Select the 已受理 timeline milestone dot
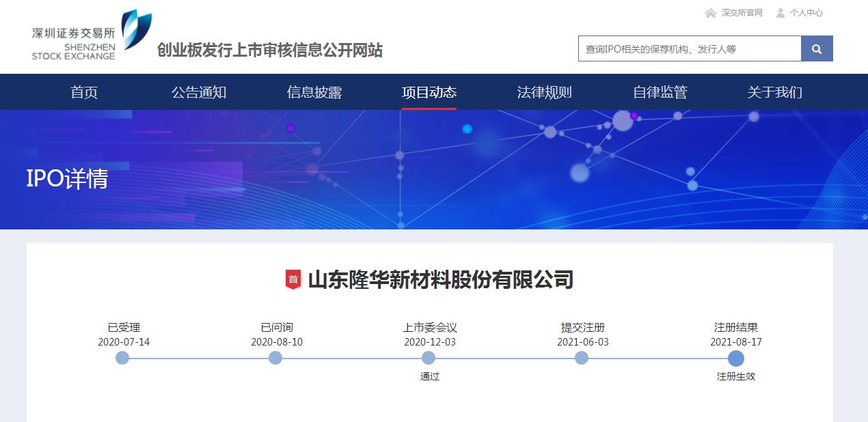 [122, 356]
